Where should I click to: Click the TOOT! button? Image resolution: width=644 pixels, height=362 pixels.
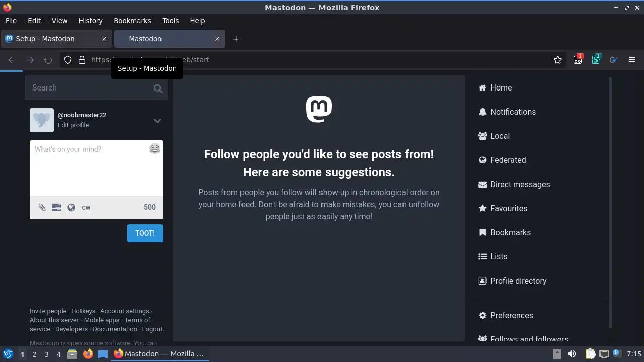click(x=145, y=233)
